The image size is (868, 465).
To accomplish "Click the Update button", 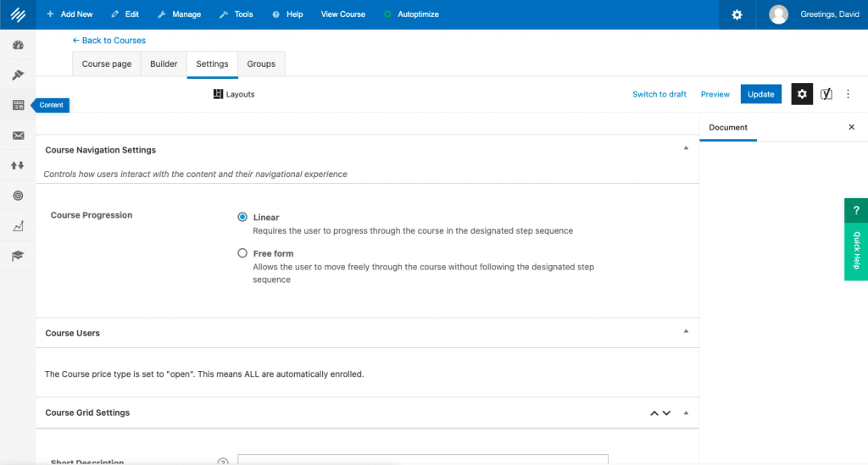I will click(760, 94).
